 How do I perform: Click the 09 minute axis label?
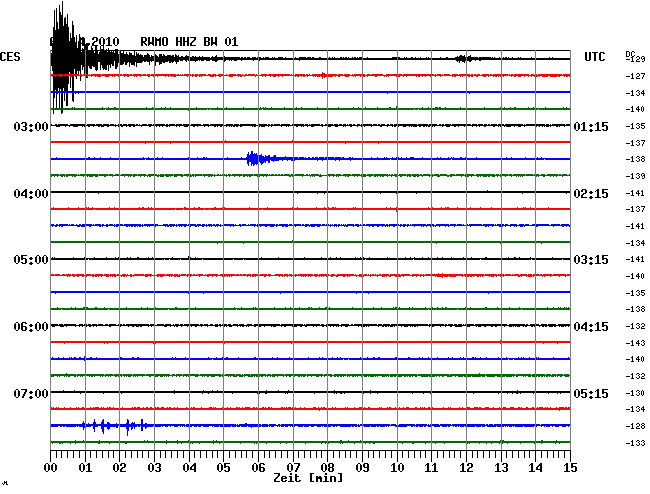[x=362, y=468]
